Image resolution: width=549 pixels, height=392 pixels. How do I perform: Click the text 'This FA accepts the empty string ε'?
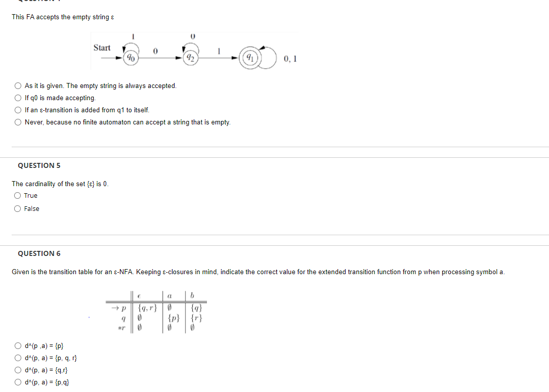[63, 17]
